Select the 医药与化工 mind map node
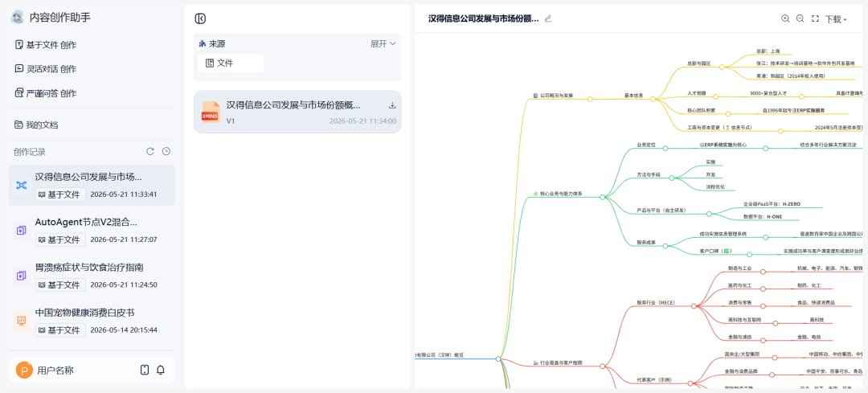 point(739,285)
